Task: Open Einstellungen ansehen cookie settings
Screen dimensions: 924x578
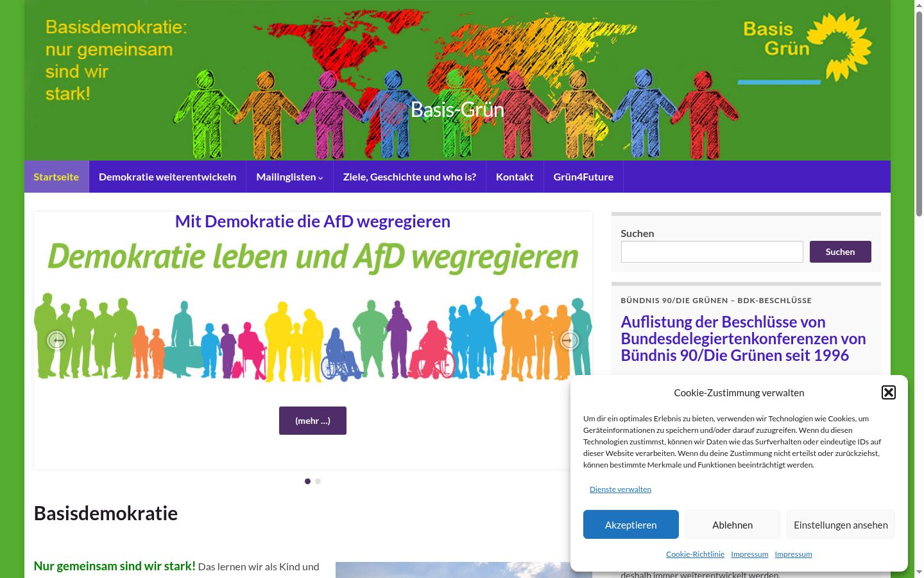Action: (841, 525)
